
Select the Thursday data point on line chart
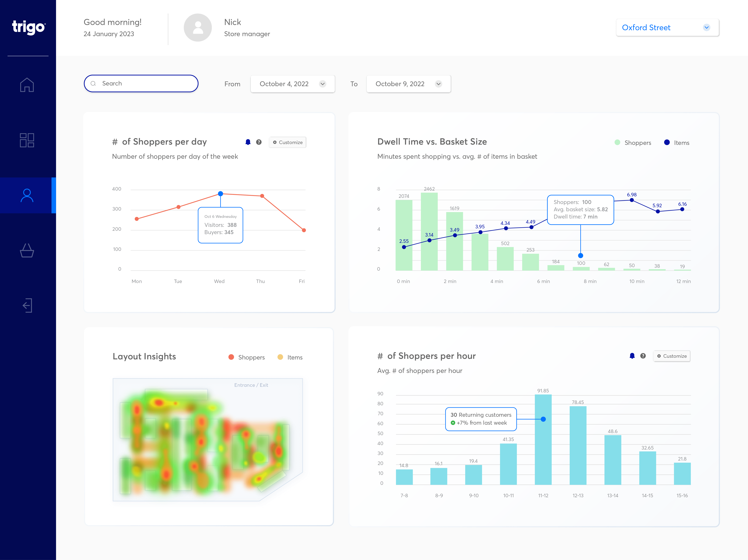262,196
